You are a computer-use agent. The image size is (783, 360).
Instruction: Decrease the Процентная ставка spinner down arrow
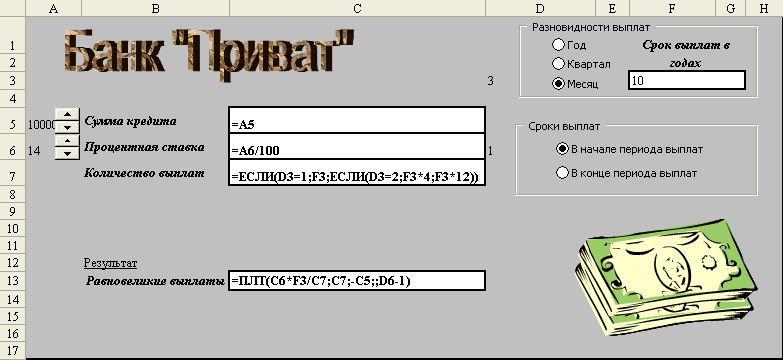tap(67, 153)
